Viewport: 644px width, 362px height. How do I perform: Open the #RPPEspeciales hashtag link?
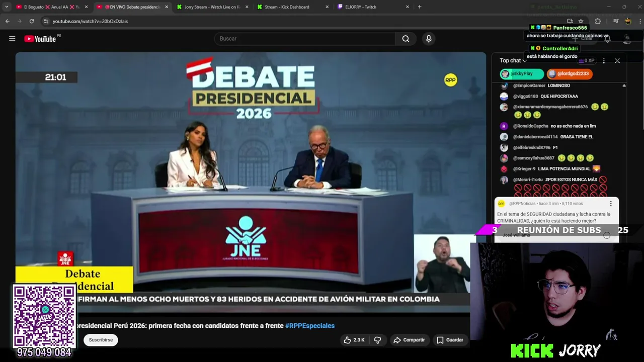click(x=310, y=326)
